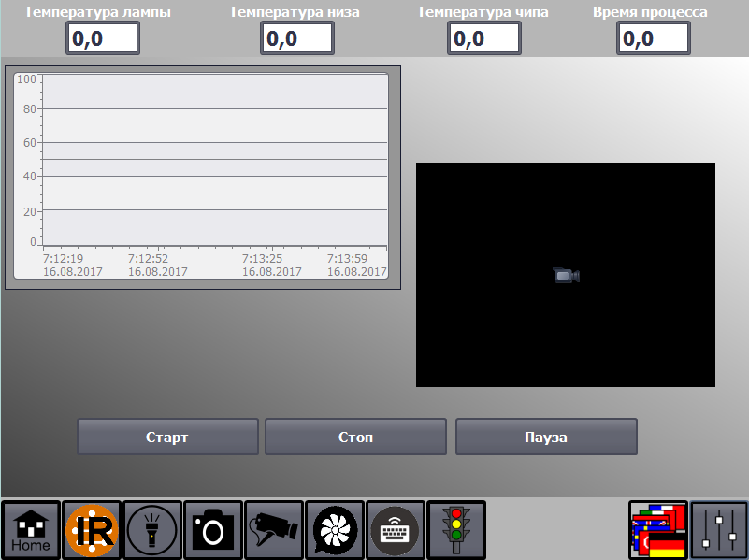Image resolution: width=749 pixels, height=560 pixels.
Task: Click the photo camera icon
Action: pyautogui.click(x=213, y=530)
